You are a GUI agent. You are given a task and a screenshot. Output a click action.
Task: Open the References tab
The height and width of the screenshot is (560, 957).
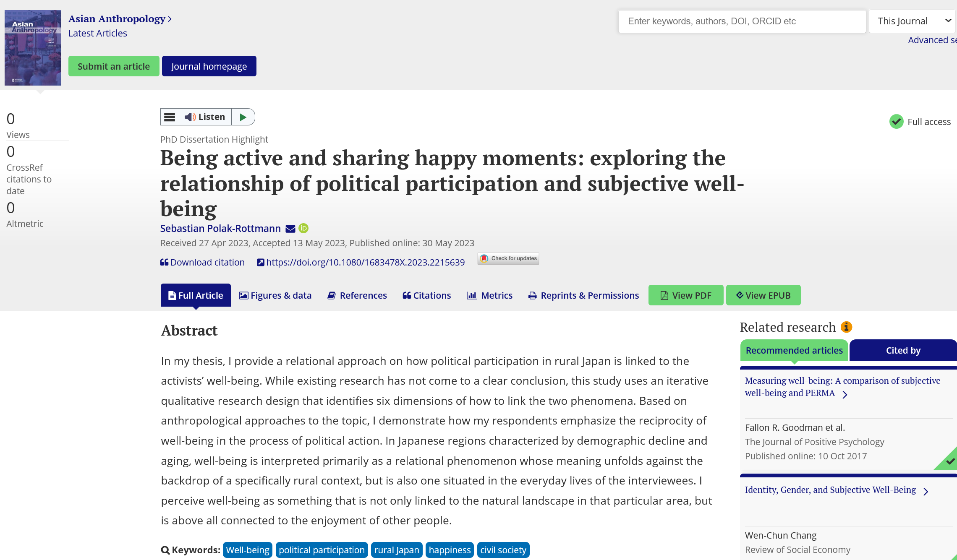coord(357,295)
